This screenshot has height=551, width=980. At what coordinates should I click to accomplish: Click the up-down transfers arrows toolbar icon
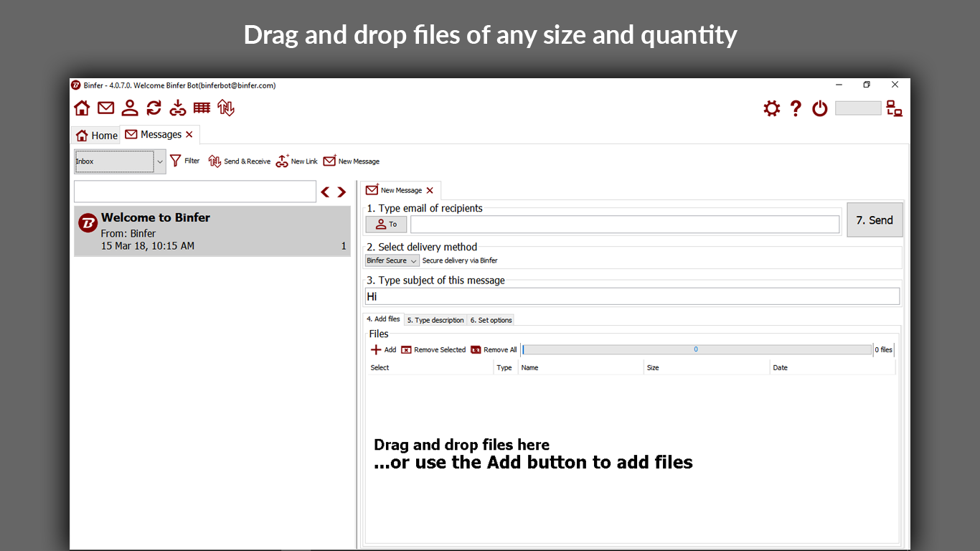click(x=226, y=108)
